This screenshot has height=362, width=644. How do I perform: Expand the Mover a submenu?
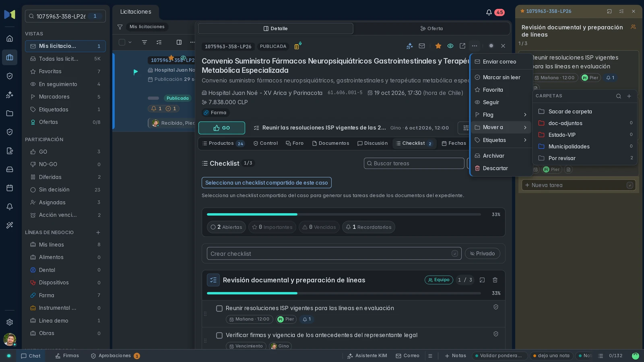click(x=501, y=128)
